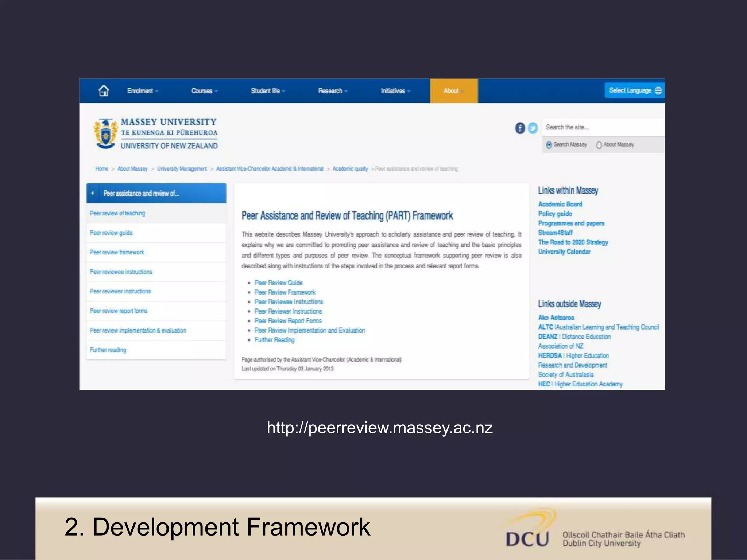747x560 pixels.
Task: Open Academic Board link
Action: (560, 204)
